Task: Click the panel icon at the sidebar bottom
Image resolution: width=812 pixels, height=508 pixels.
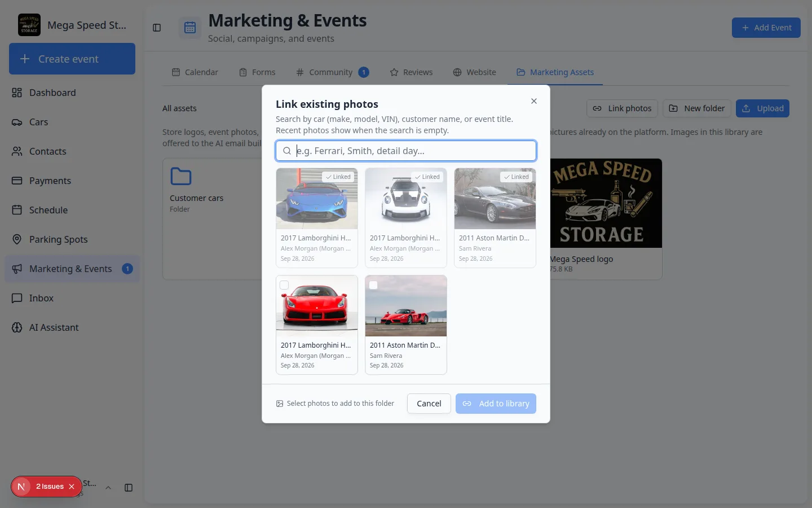Action: tap(129, 488)
